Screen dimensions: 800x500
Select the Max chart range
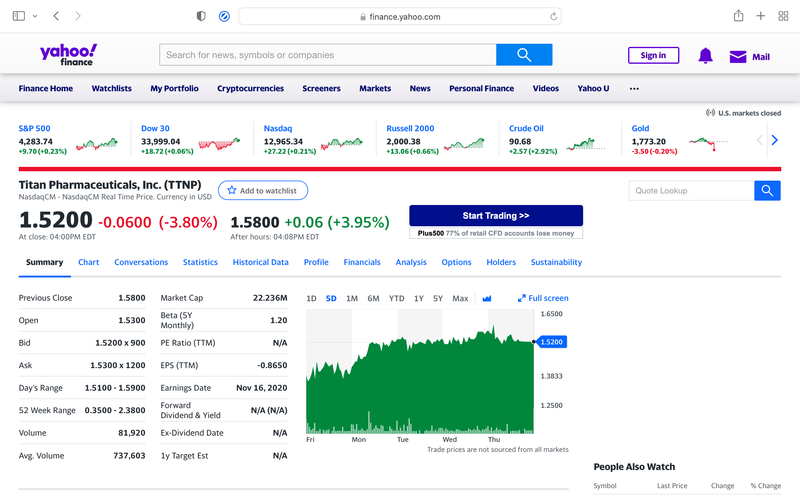pos(460,298)
